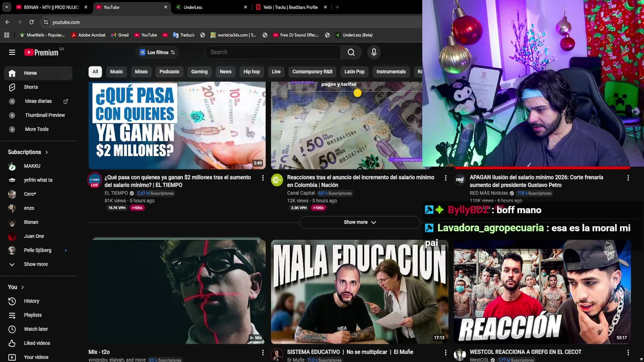644x362 pixels.
Task: Toggle the Los filtros button
Action: [157, 52]
